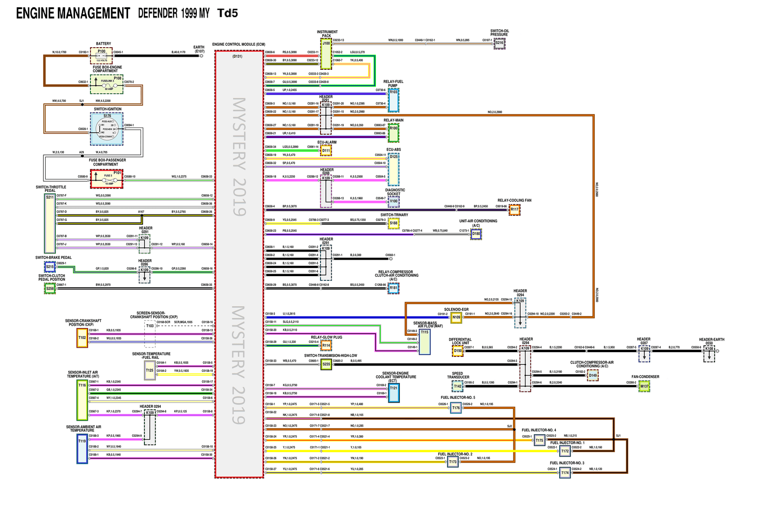This screenshot has height=532, width=770.
Task: Click inlet air temperature sensor T116
Action: pos(82,400)
